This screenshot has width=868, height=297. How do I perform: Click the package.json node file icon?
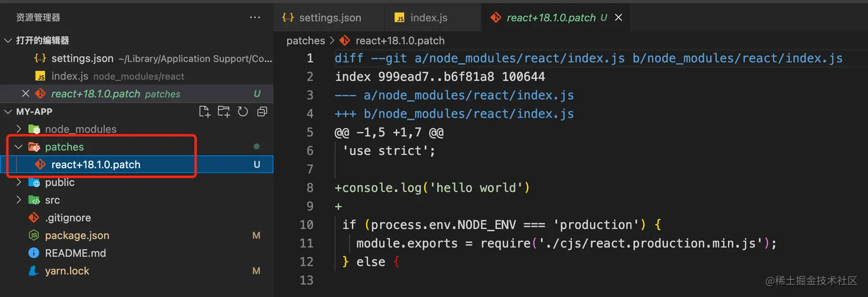click(x=34, y=236)
